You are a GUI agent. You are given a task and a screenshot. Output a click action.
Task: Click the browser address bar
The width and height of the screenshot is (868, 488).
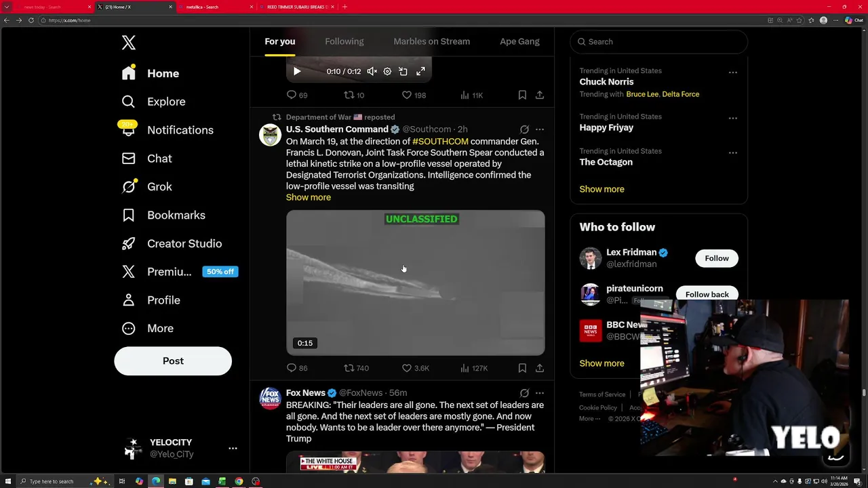coord(400,20)
